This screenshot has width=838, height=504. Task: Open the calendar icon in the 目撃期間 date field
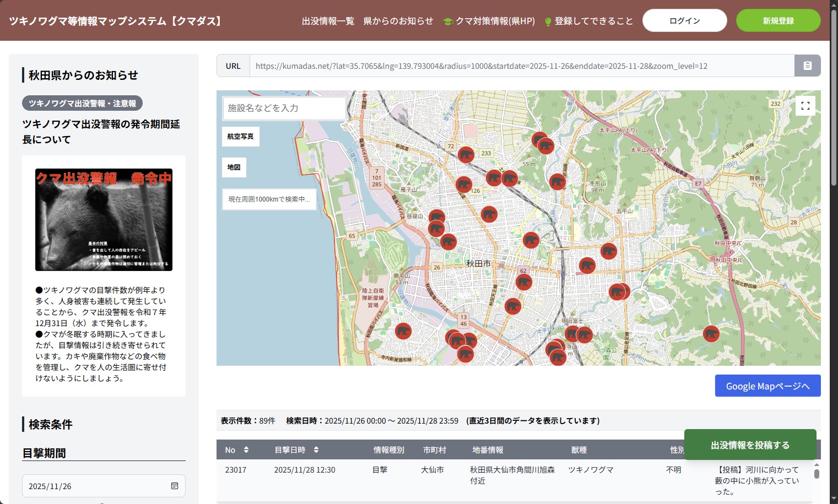pyautogui.click(x=175, y=486)
